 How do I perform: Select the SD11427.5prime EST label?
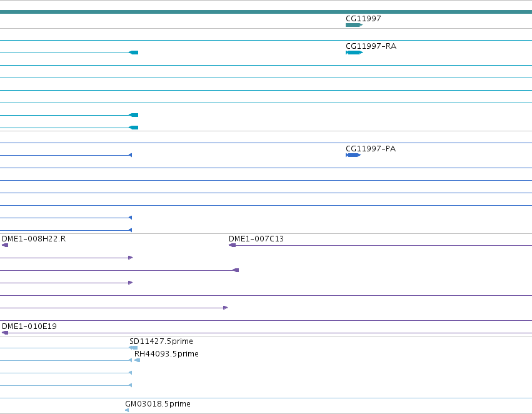161,341
